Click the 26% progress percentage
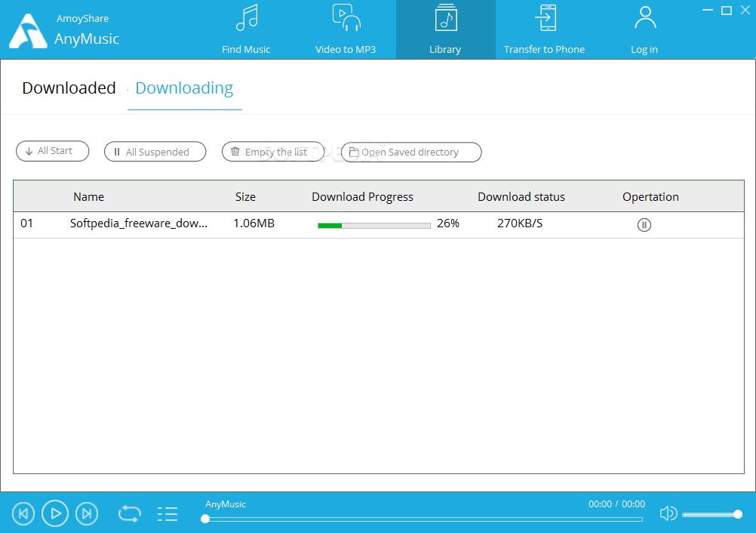Viewport: 756px width, 533px height. pos(448,223)
